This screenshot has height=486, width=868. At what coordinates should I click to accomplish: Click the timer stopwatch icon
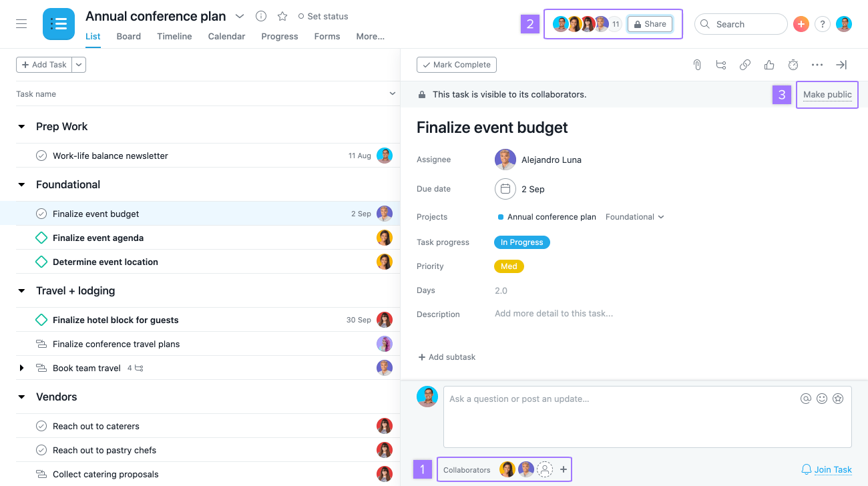click(793, 65)
